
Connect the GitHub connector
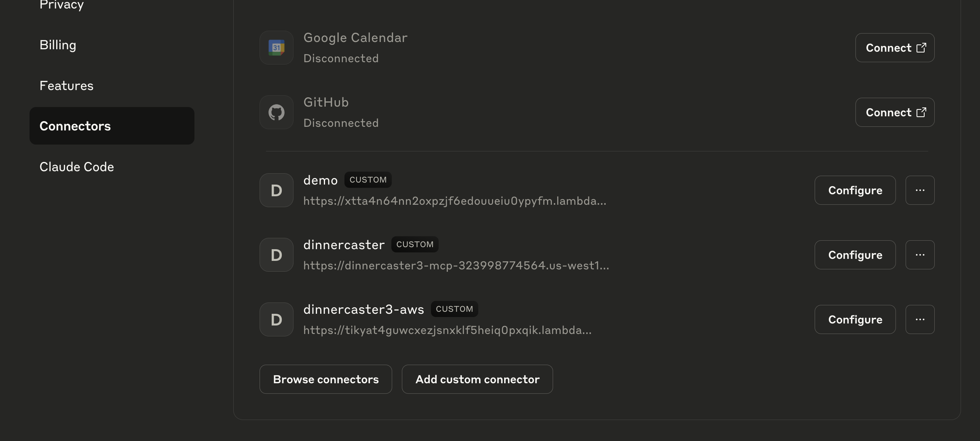point(895,112)
